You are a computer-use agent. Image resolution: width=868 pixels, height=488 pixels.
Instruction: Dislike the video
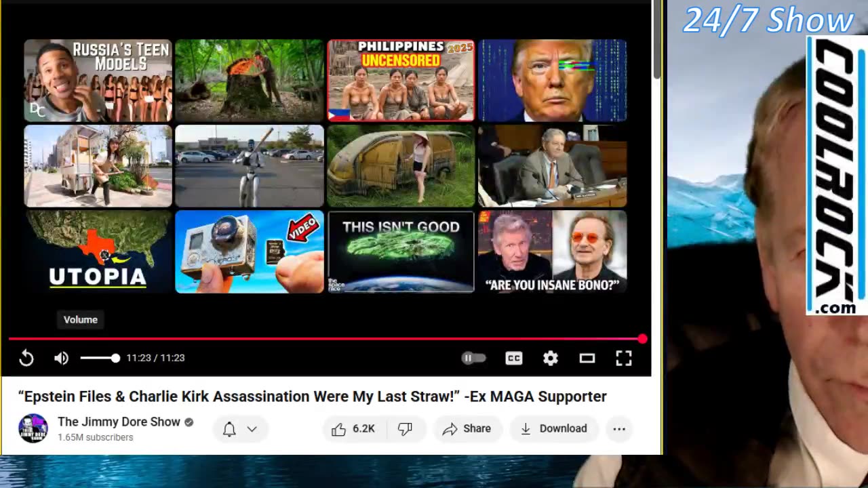[x=405, y=428]
